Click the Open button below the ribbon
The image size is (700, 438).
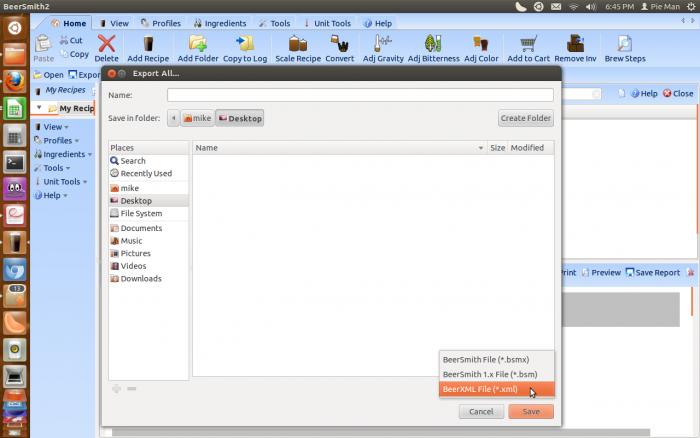pos(49,75)
